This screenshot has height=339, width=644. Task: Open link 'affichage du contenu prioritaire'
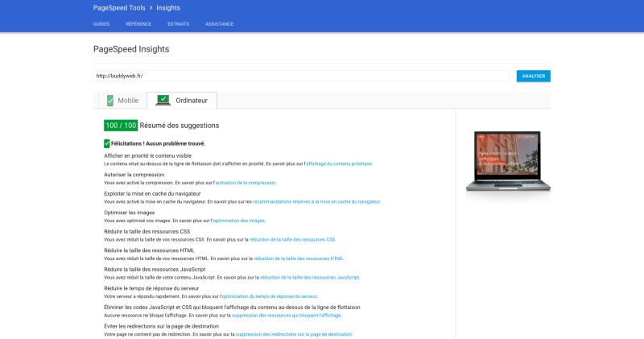(x=339, y=163)
